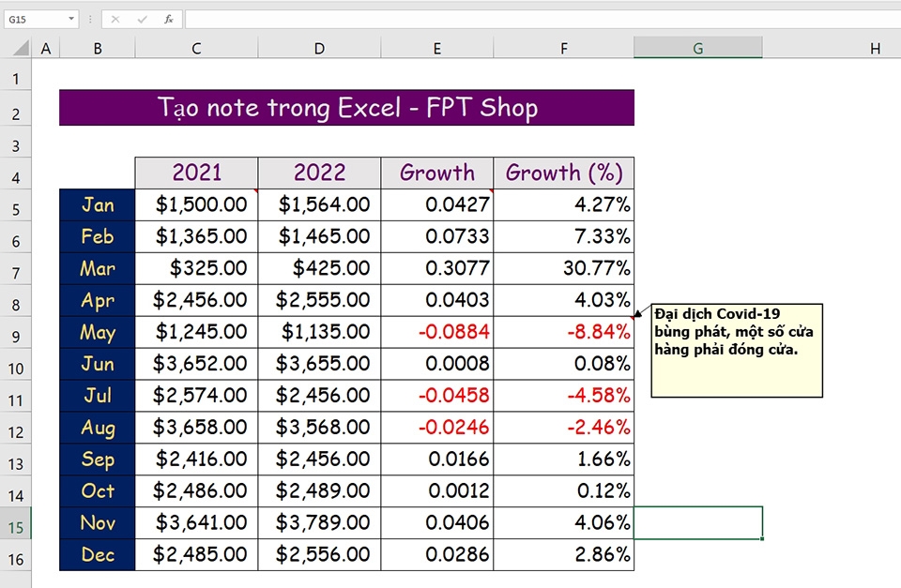
Task: Click the '2022' column heading cell
Action: (319, 173)
